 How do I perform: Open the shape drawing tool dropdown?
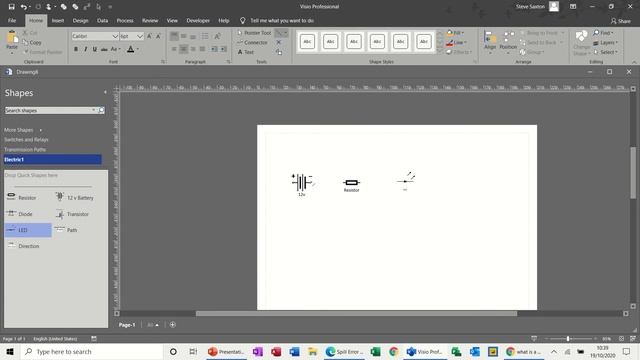pyautogui.click(x=281, y=33)
